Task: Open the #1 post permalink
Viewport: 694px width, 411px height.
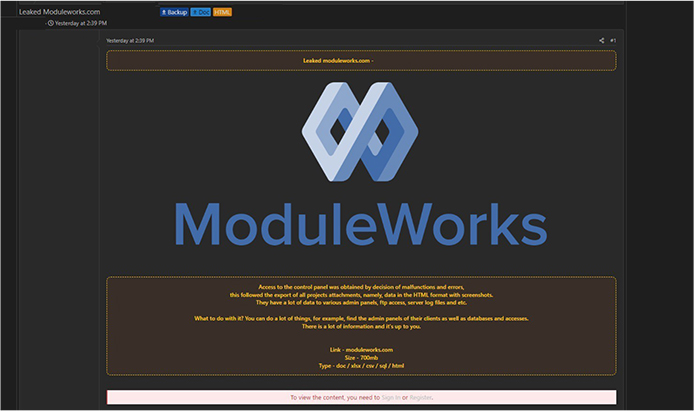Action: click(613, 40)
